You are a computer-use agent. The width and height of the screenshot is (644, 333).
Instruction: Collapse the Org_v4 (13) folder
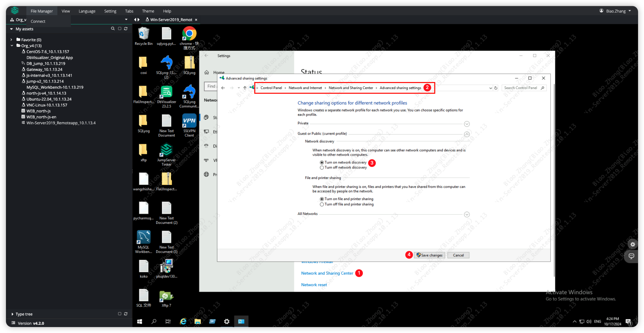coord(12,46)
